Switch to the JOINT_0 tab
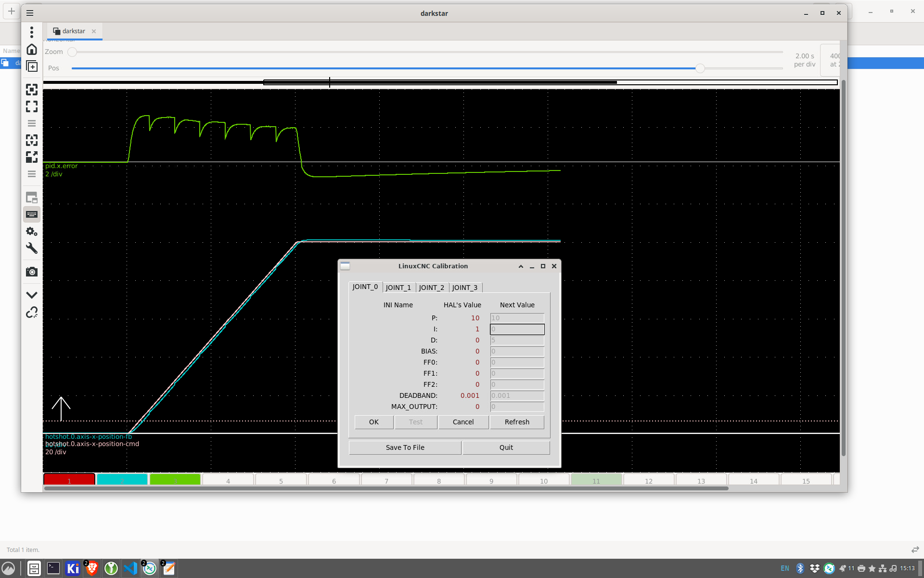Screen dimensions: 924x578 pos(365,287)
